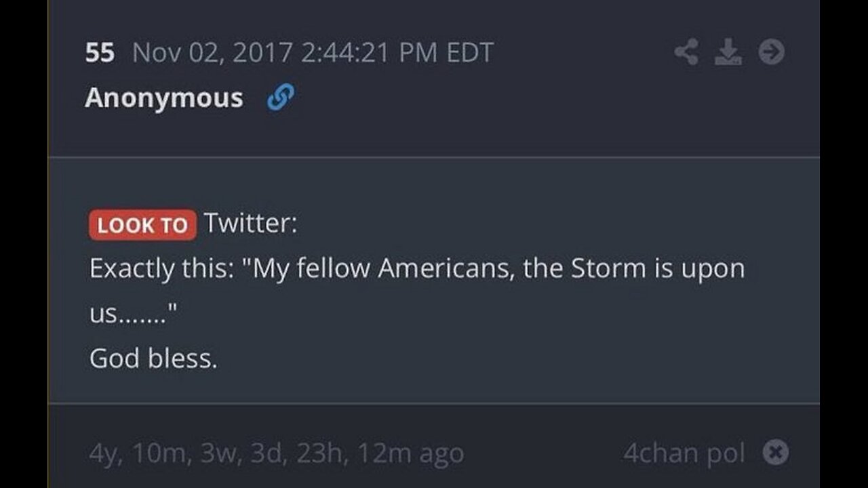Copy permalink via the blue chain icon

point(281,98)
